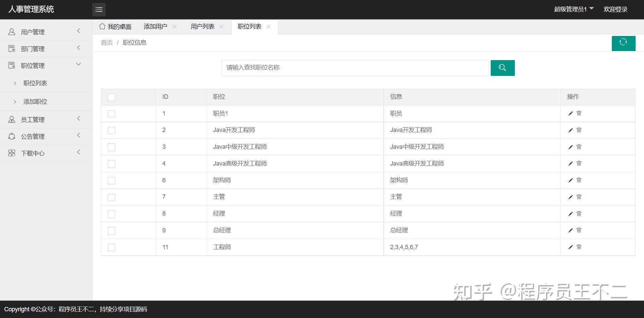The width and height of the screenshot is (644, 318).
Task: Edit the 工程师 row with ID 11
Action: (x=571, y=247)
